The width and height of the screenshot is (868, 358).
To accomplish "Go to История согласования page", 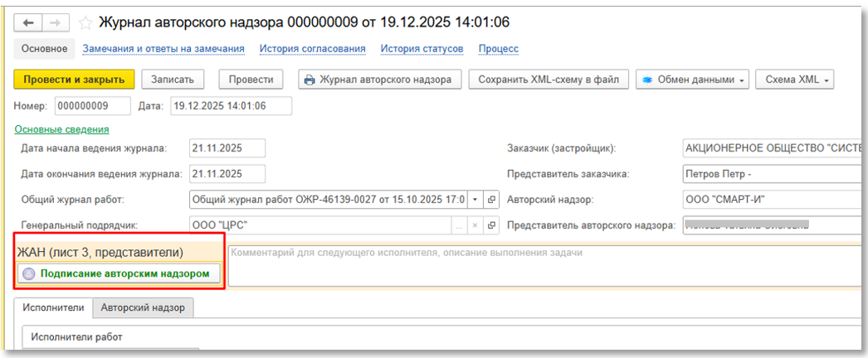I will pyautogui.click(x=312, y=49).
